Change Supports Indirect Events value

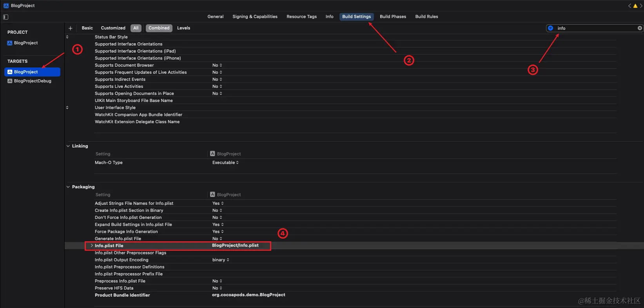pos(217,79)
